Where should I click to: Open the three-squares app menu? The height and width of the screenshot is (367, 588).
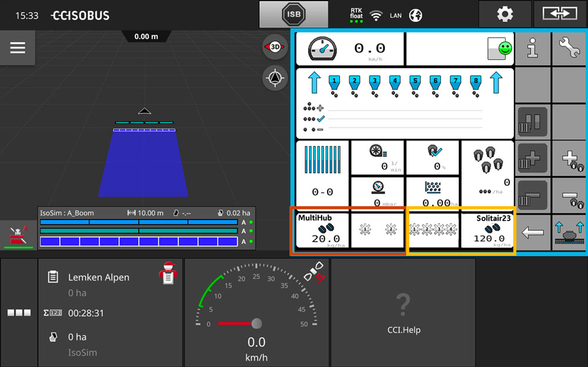[18, 313]
